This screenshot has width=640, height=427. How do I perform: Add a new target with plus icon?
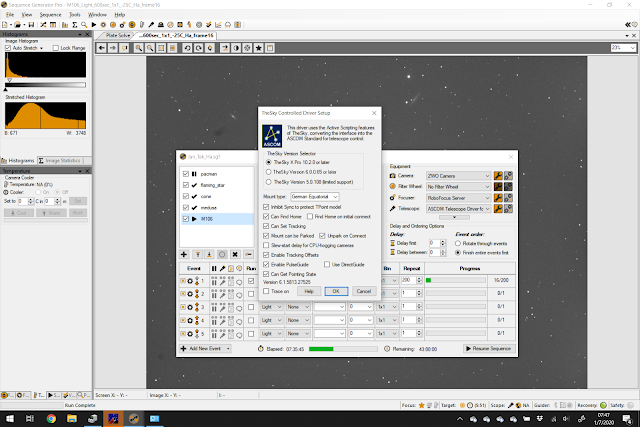[x=184, y=254]
